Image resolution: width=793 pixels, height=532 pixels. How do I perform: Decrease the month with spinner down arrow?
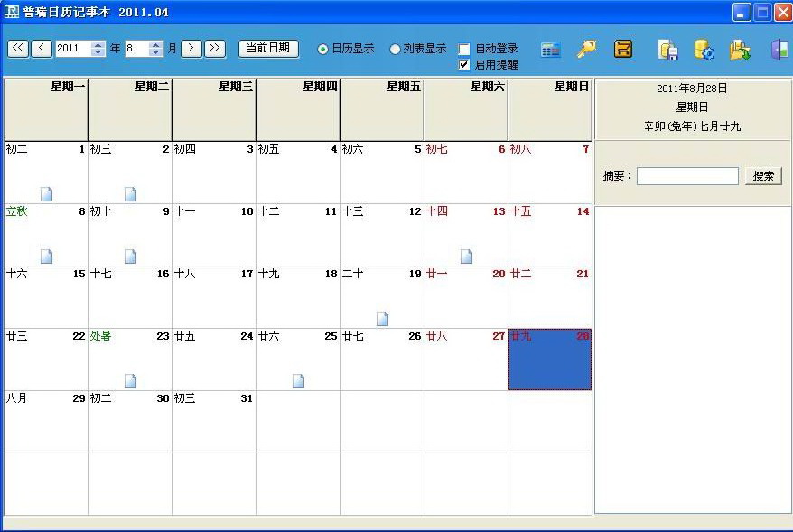coord(156,53)
